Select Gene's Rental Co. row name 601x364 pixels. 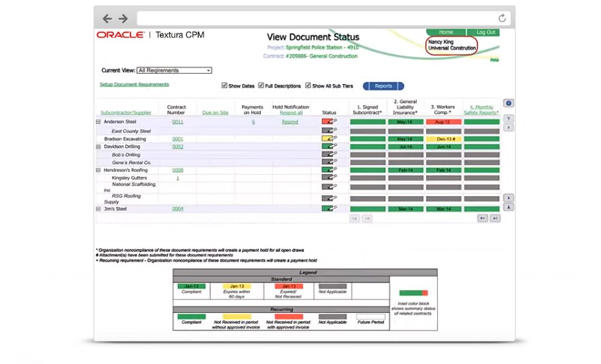131,163
